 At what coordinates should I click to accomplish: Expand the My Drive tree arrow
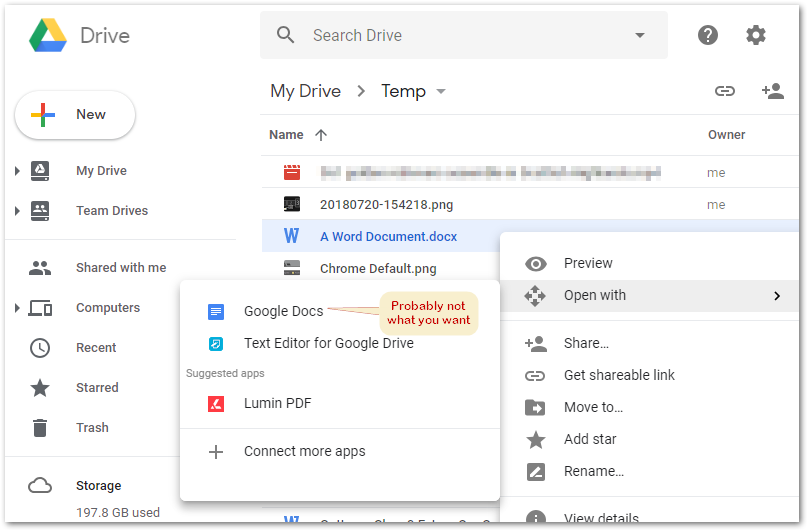pyautogui.click(x=17, y=171)
